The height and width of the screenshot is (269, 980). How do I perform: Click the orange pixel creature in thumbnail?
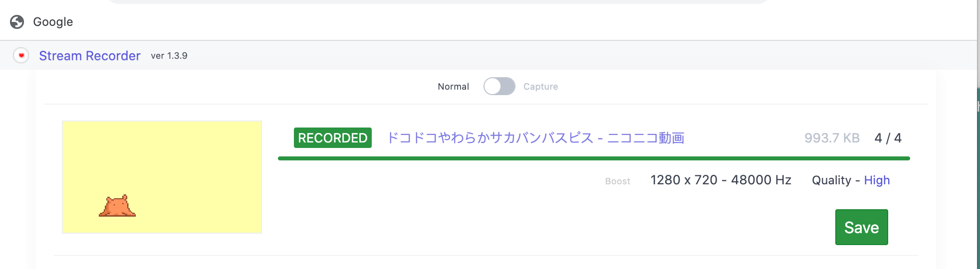(117, 206)
